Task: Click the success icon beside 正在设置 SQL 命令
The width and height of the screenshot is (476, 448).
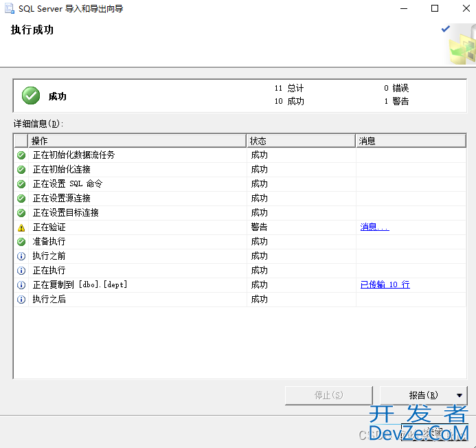Action: (x=21, y=184)
